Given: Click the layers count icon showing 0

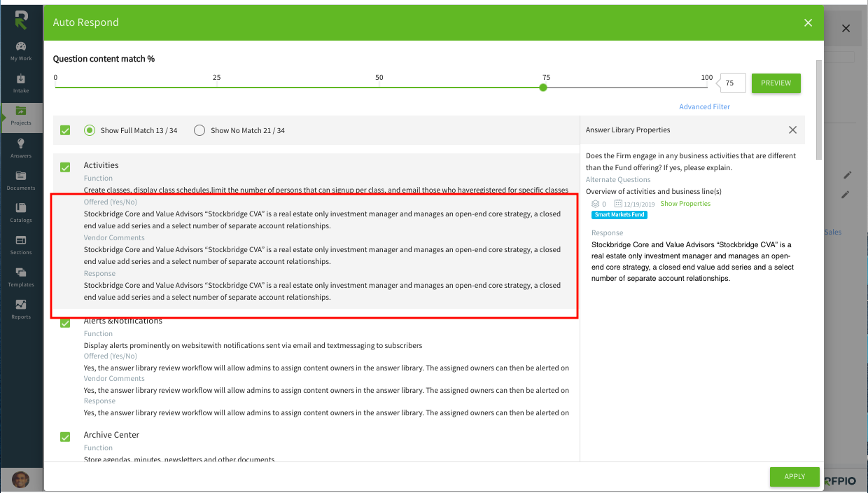Looking at the screenshot, I should (596, 204).
